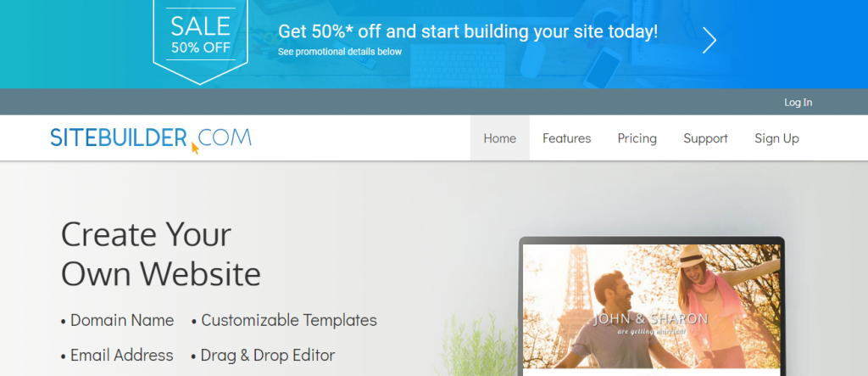
Task: Select the Home navigation tab
Action: tap(500, 138)
